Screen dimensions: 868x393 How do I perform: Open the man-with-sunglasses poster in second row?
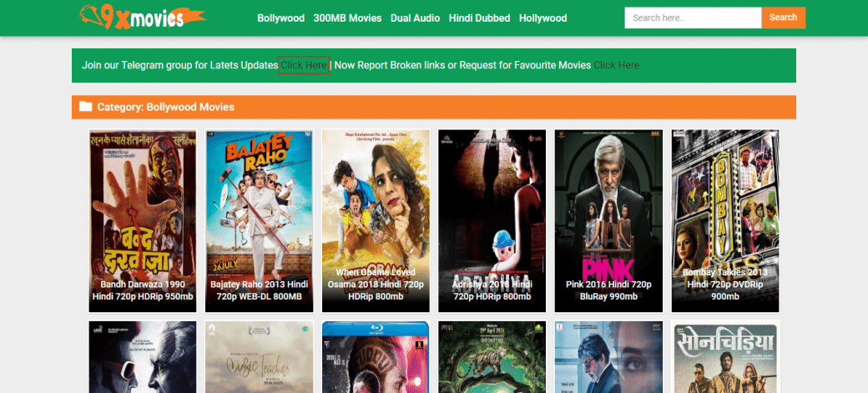pyautogui.click(x=143, y=357)
